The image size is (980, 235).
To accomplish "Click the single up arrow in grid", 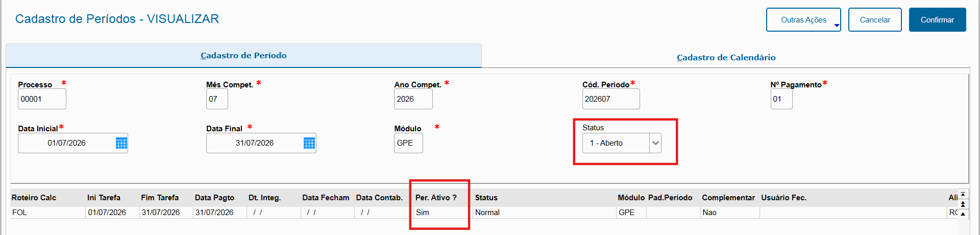I will (963, 214).
